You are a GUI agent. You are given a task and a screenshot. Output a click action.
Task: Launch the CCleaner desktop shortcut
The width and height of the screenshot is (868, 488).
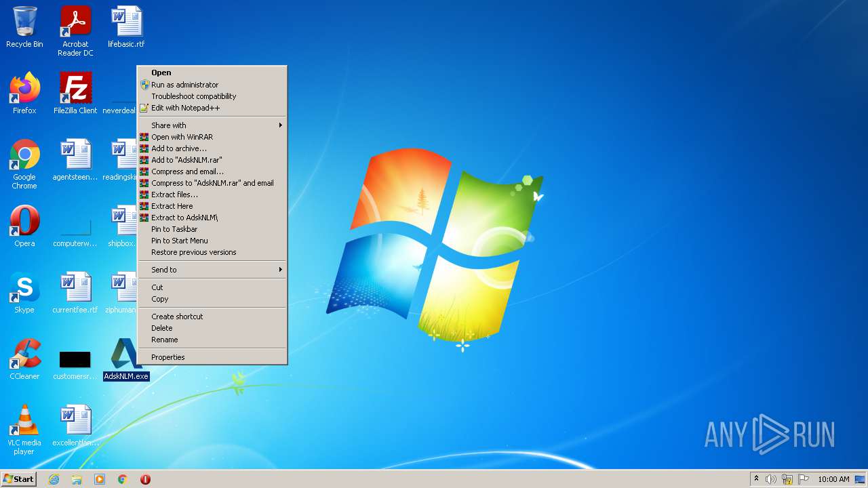24,359
